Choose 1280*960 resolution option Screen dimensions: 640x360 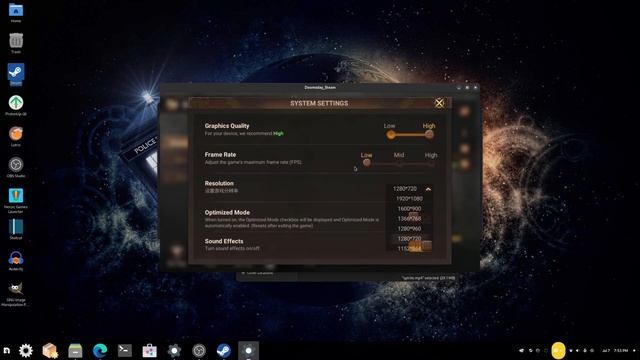(409, 229)
